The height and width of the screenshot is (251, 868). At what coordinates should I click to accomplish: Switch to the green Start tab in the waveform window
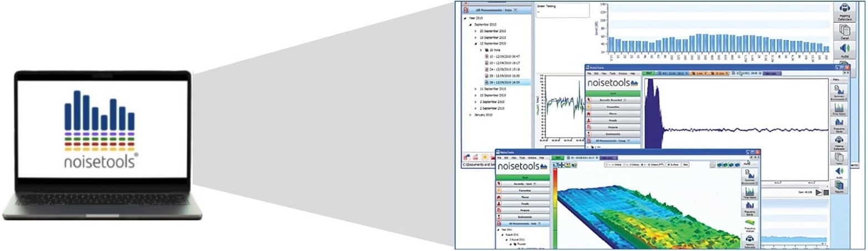click(x=649, y=73)
